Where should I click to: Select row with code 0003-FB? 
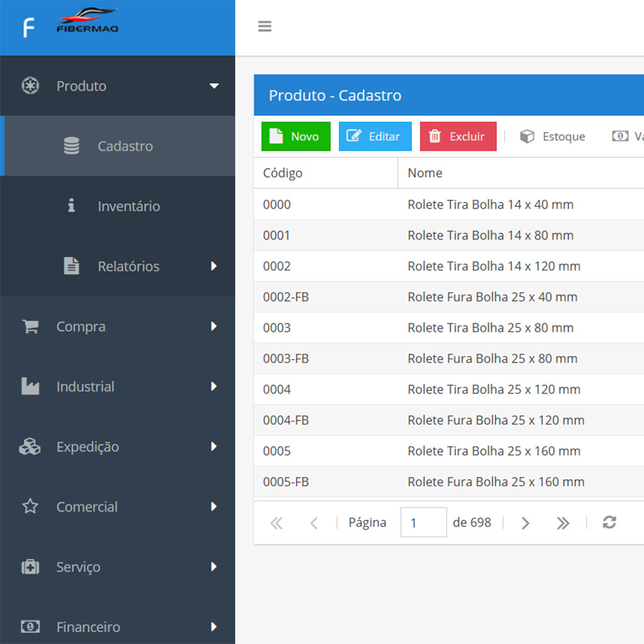(449, 358)
